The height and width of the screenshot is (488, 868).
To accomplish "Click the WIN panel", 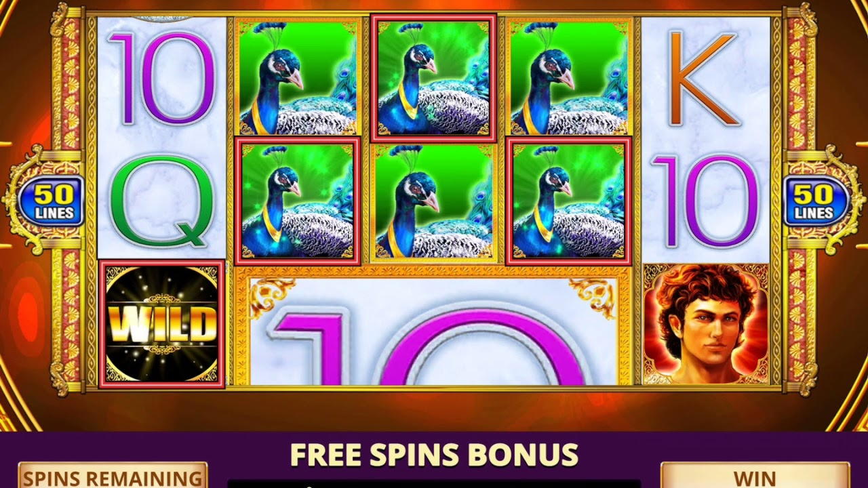I will [755, 475].
